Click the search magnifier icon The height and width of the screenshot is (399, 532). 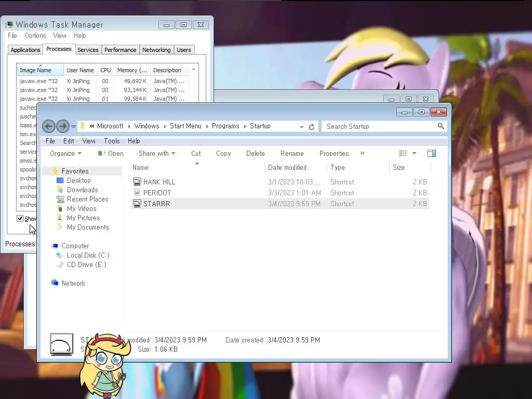point(441,126)
